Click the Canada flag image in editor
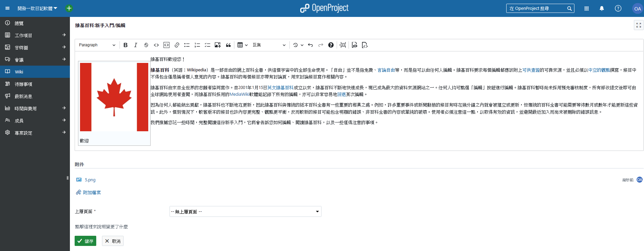 pos(114,97)
